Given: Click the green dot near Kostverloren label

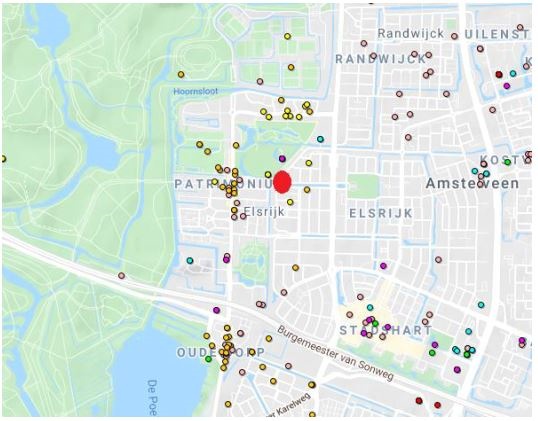Looking at the screenshot, I should [507, 162].
